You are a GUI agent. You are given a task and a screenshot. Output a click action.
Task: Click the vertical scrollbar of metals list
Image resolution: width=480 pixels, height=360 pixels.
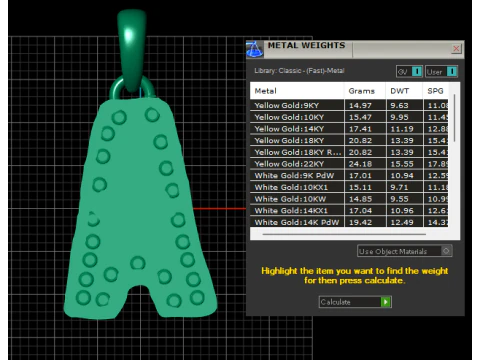coord(454,117)
